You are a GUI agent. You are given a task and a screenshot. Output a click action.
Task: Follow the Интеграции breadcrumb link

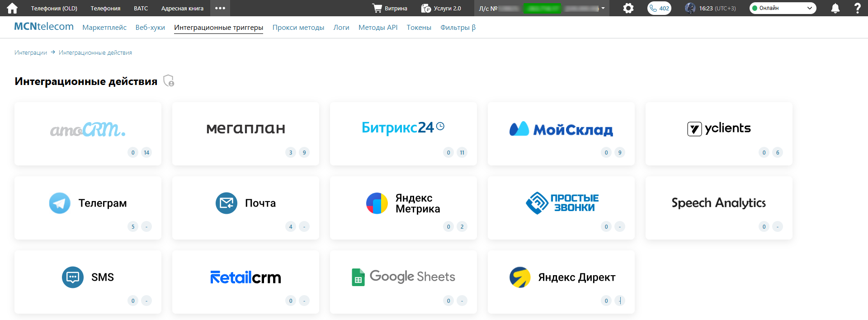31,52
